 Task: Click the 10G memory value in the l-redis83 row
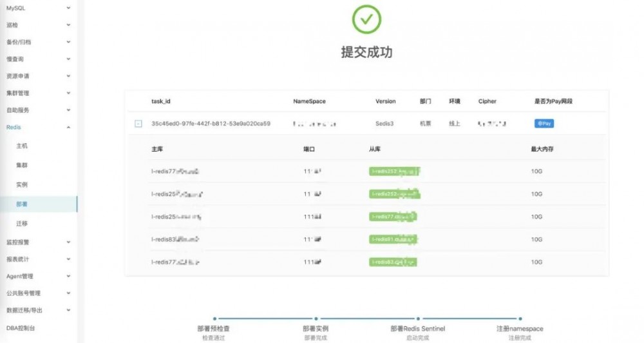click(x=536, y=239)
